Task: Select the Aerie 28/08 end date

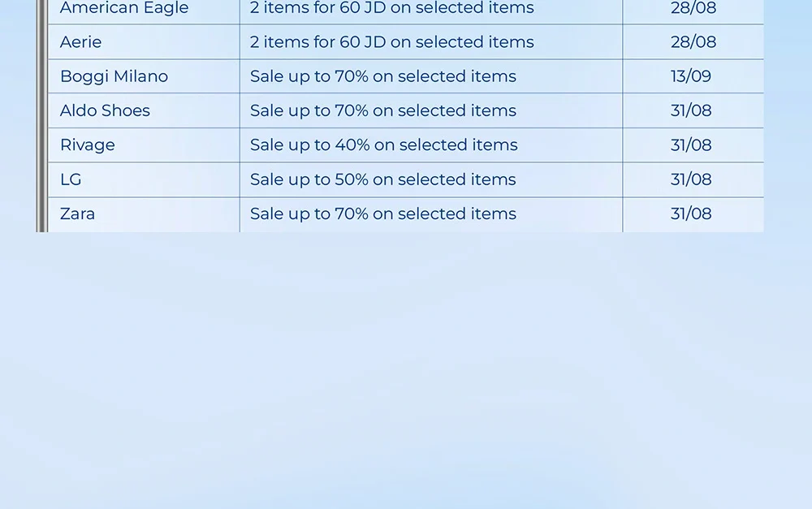Action: coord(693,42)
